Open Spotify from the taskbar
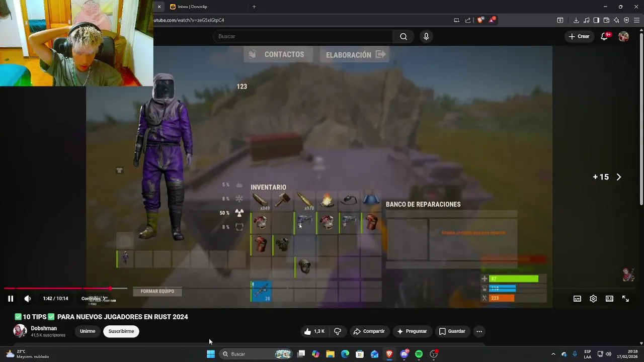 tap(419, 354)
